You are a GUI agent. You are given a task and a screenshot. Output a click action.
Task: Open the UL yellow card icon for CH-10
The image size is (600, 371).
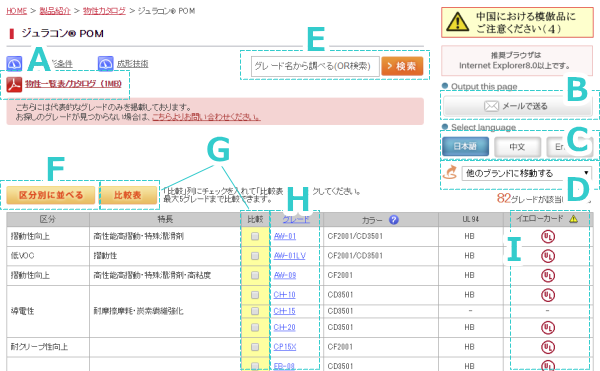pos(548,295)
